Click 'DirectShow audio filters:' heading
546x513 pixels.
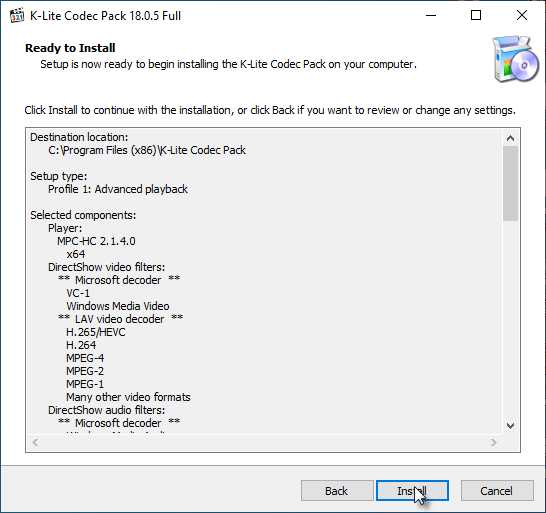coord(107,410)
